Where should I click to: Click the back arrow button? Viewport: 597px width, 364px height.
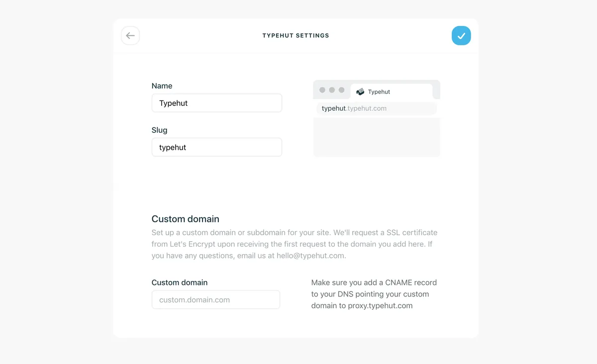tap(130, 36)
